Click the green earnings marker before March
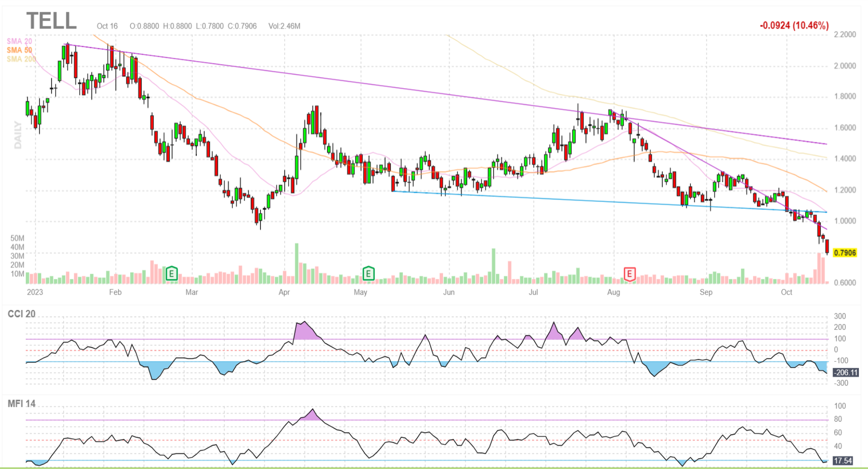Viewport: 868px width, 470px height. click(x=171, y=273)
